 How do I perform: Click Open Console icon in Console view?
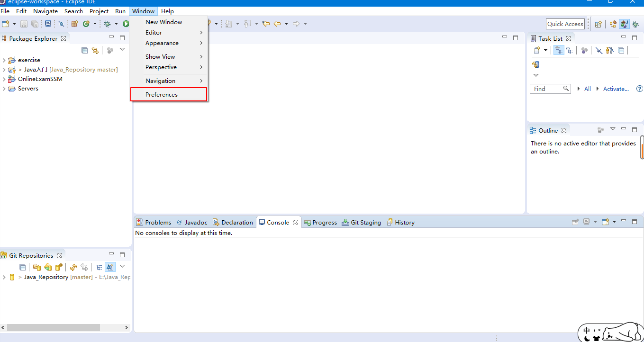[605, 222]
